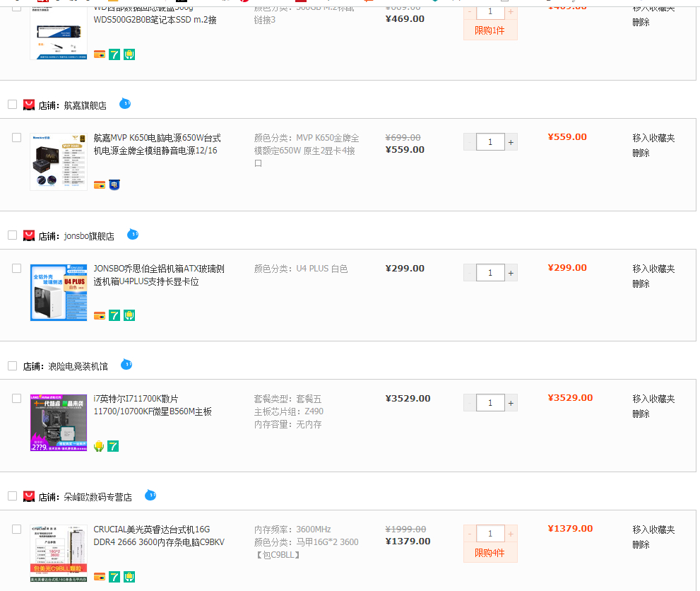Open the 航嘉 power supply product thumbnail
This screenshot has width=700, height=591.
coord(59,162)
